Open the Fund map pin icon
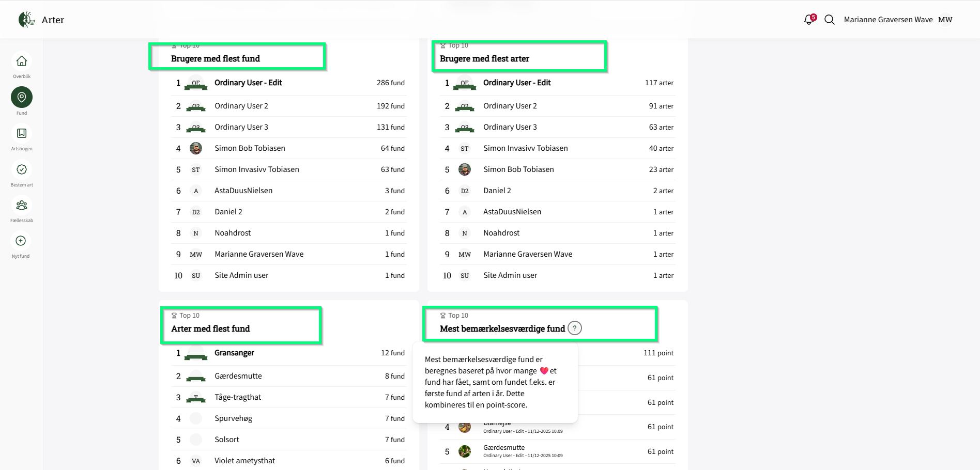Screen dimensions: 980x470 22,97
